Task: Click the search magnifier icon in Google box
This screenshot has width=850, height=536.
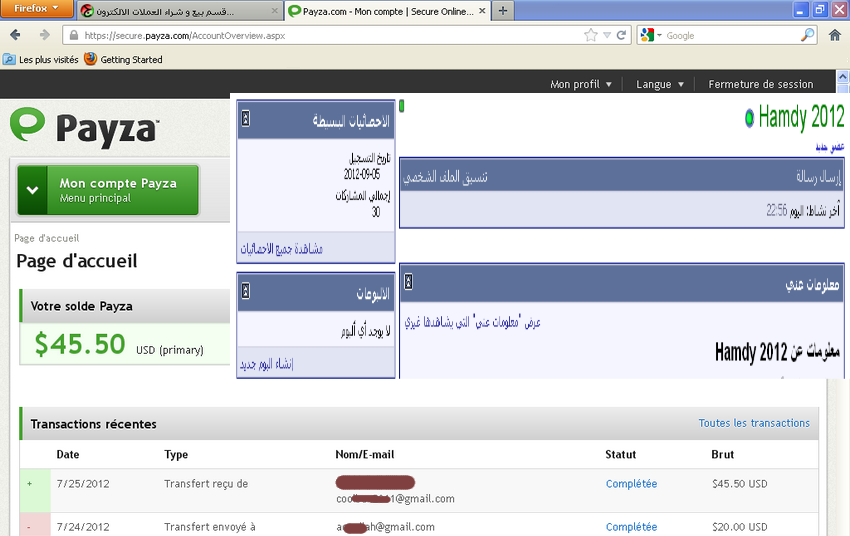Action: [x=807, y=35]
